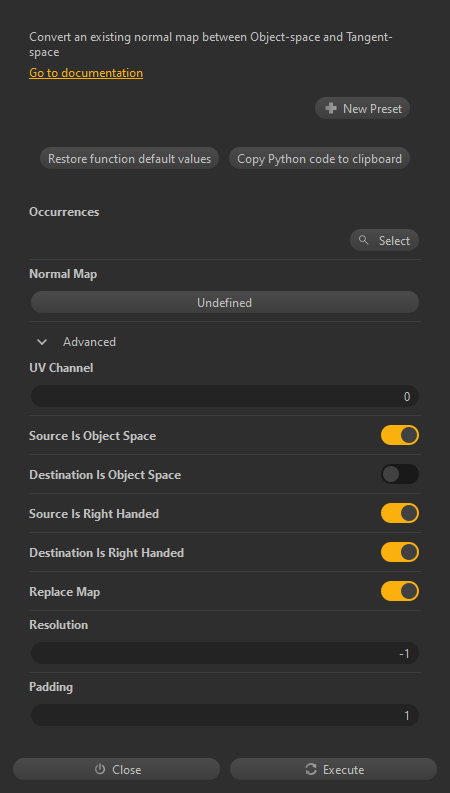Click the Resolution value field
Screen dimensions: 450x793
225,653
